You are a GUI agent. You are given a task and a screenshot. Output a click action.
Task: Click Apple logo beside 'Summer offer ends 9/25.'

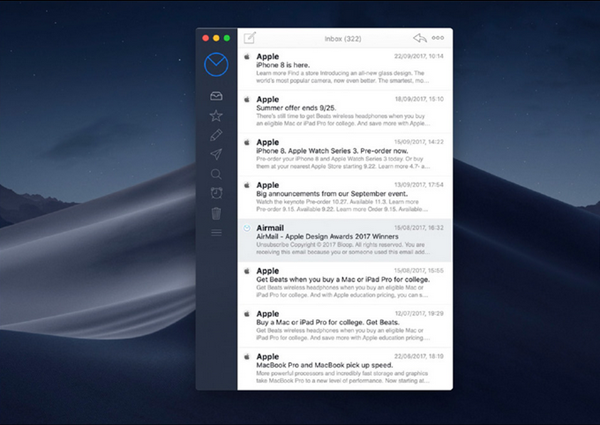247,99
